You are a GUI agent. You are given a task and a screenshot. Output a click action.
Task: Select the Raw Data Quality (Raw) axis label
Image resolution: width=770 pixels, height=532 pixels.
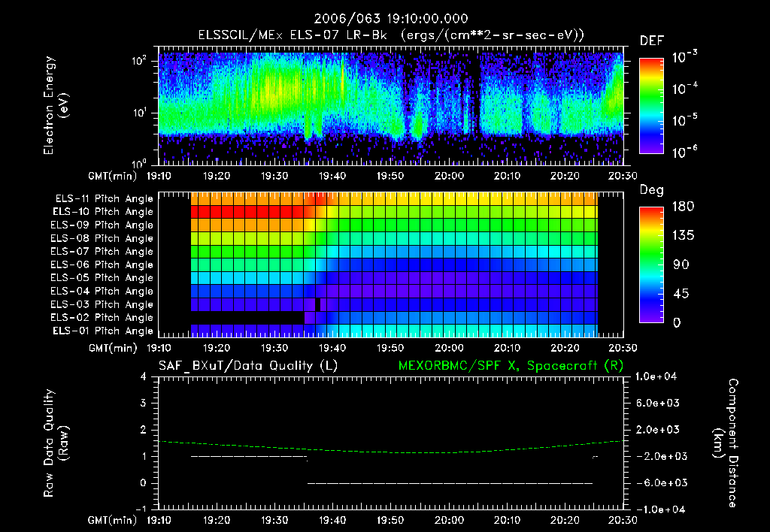point(56,443)
